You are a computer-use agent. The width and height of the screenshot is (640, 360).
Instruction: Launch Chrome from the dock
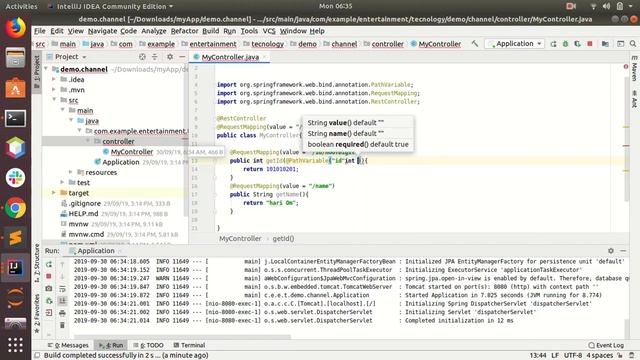point(16,208)
